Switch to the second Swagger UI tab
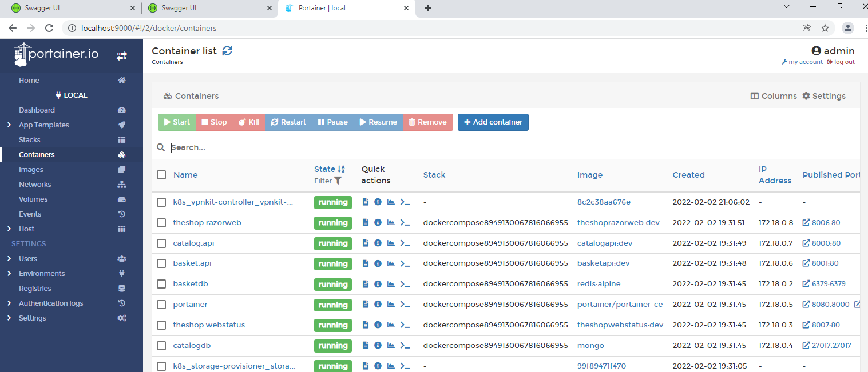The image size is (868, 372). tap(209, 8)
